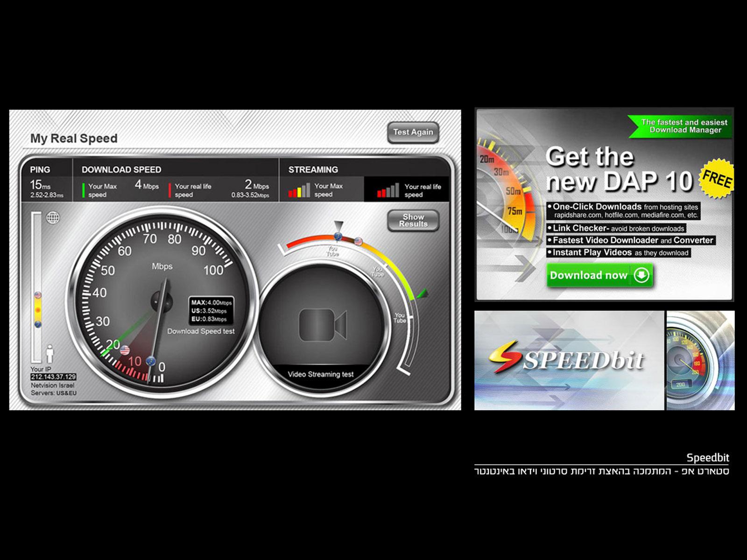Viewport: 747px width, 560px height.
Task: Click the US flag marker on the speedometer dial
Action: [125, 350]
